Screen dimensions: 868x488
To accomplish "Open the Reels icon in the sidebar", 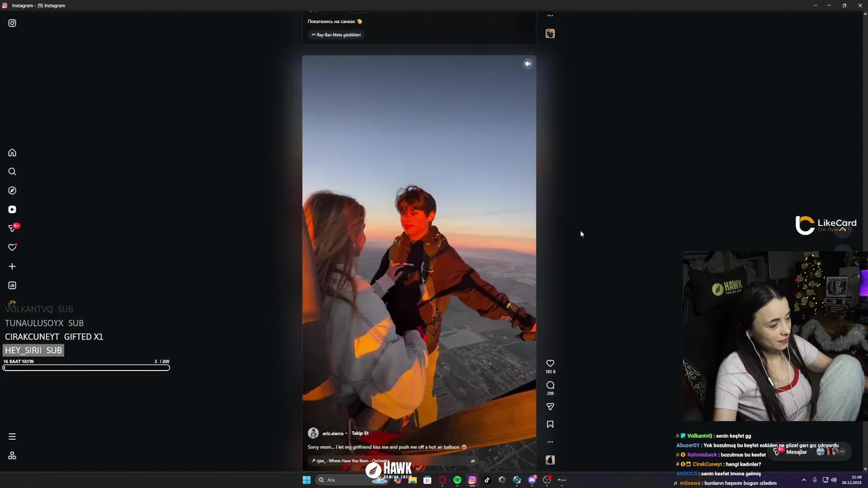I will (12, 209).
